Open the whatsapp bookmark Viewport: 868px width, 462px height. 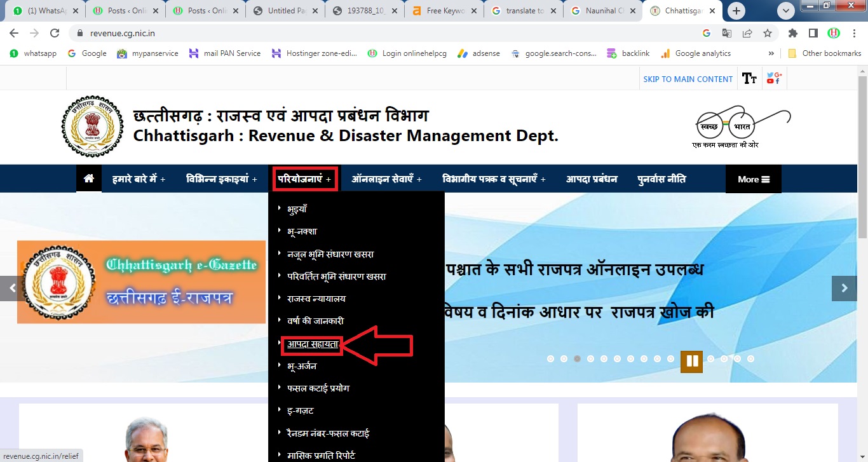coord(34,53)
